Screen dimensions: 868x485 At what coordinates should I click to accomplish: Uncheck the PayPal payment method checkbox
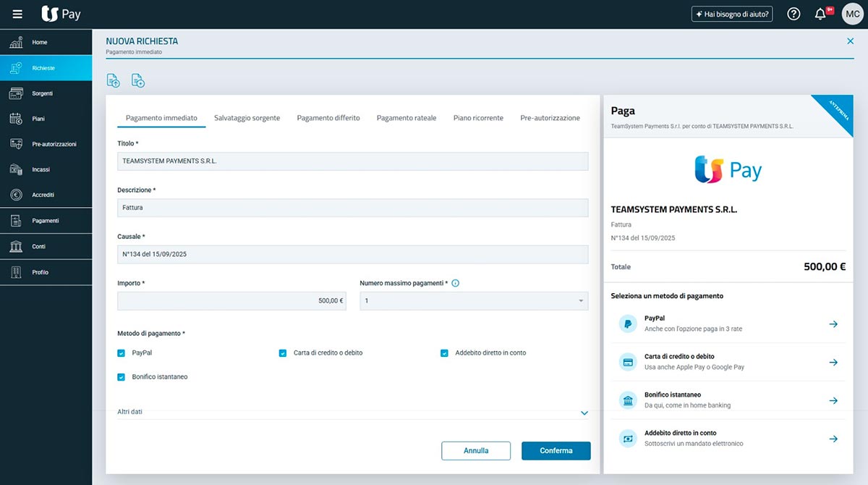click(x=122, y=353)
